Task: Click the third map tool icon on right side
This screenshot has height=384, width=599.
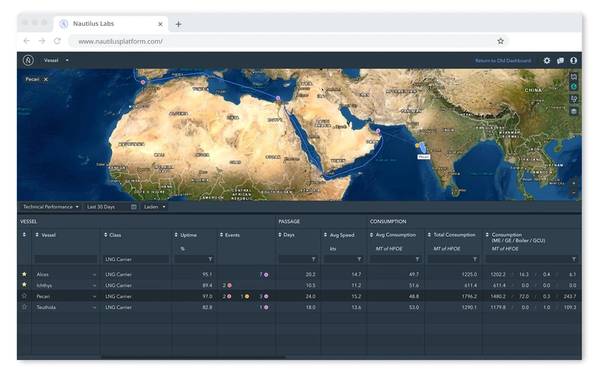Action: point(573,99)
